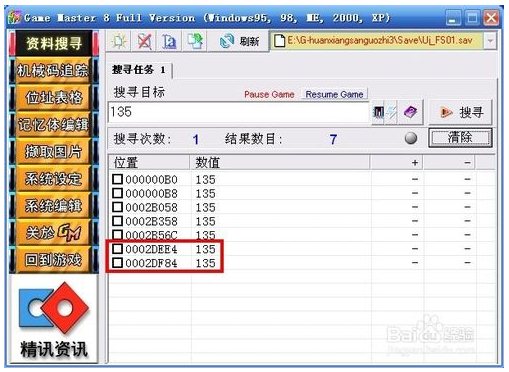Click value 135 in row 0002DEE4

pos(205,249)
